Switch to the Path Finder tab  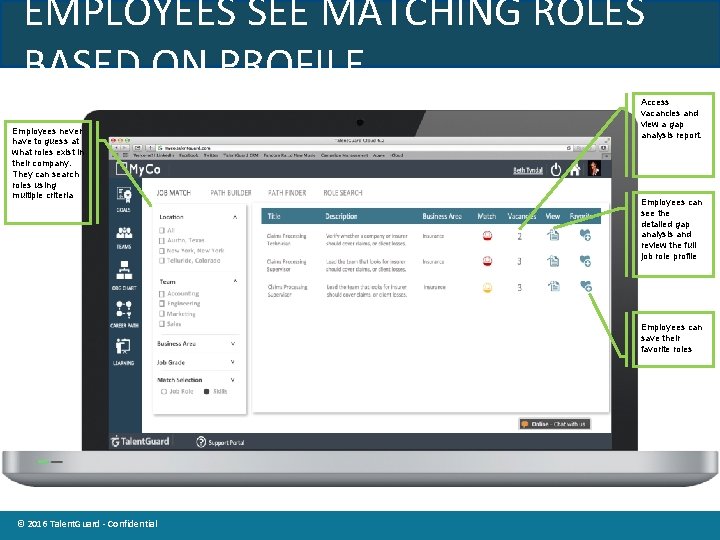coord(287,193)
